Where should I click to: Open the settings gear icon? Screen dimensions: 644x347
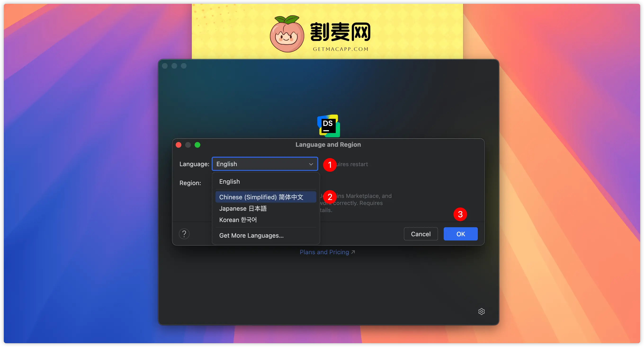(481, 311)
